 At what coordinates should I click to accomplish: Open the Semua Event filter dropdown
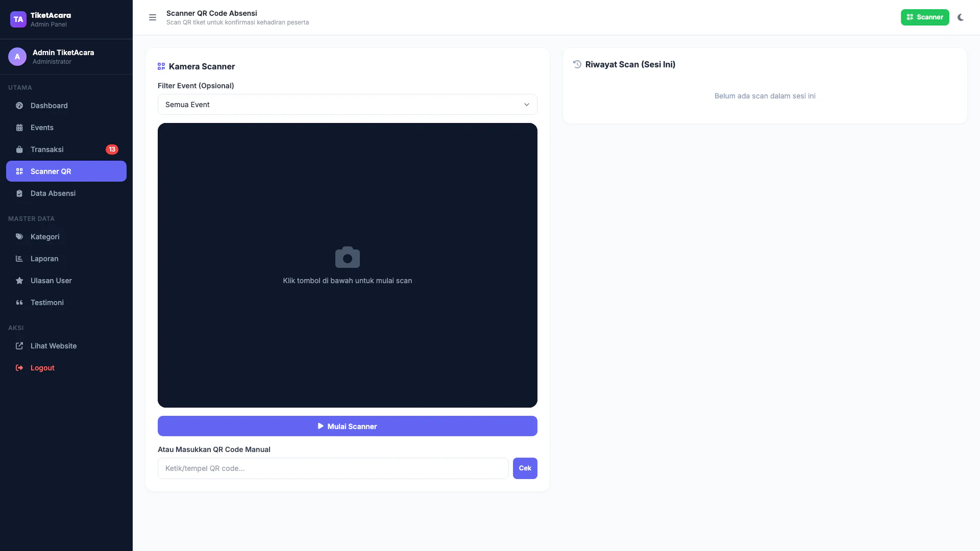point(348,105)
